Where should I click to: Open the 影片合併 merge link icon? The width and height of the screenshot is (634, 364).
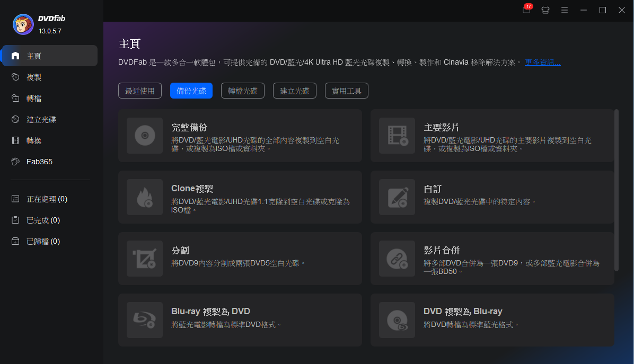coord(397,258)
